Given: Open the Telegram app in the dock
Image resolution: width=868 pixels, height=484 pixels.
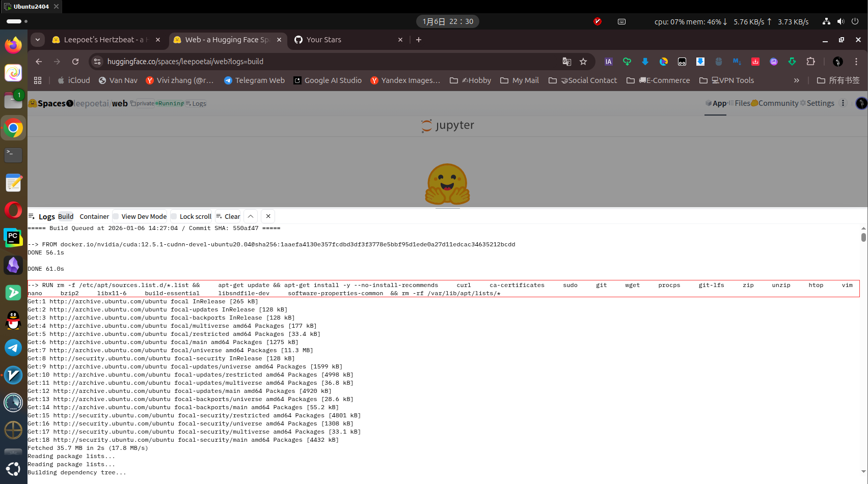Looking at the screenshot, I should pyautogui.click(x=13, y=348).
